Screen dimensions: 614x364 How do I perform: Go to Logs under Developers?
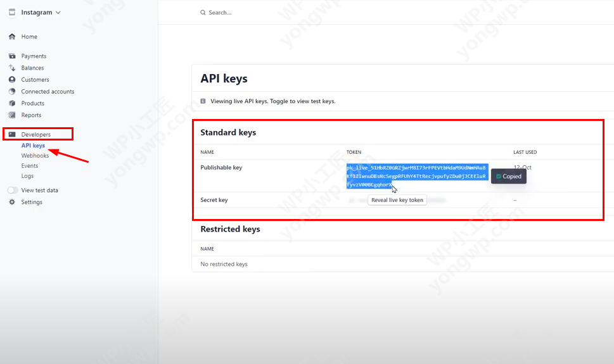pyautogui.click(x=27, y=176)
